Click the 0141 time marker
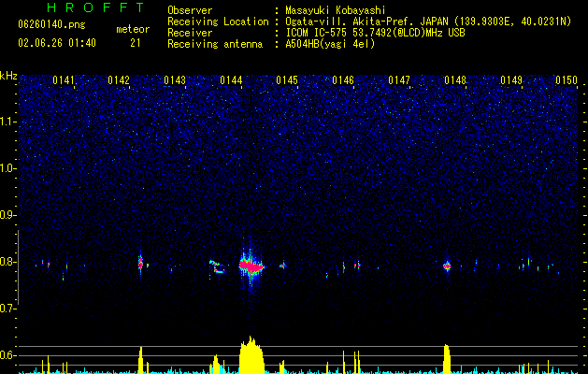Viewport: 588px width, 374px height. click(x=64, y=80)
